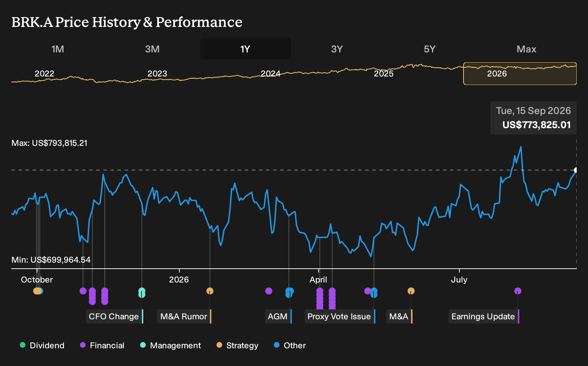The height and width of the screenshot is (366, 588).
Task: Click the April axis label
Action: coord(318,280)
